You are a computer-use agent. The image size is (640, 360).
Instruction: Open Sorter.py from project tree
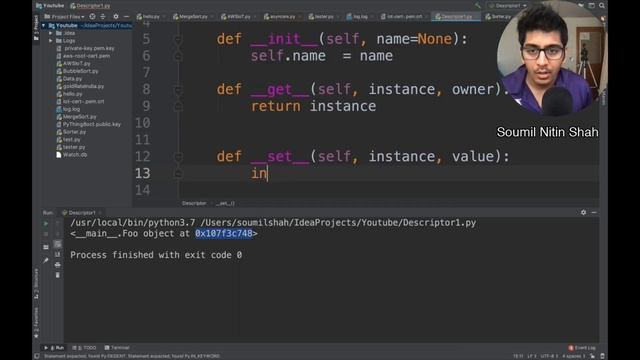71,132
